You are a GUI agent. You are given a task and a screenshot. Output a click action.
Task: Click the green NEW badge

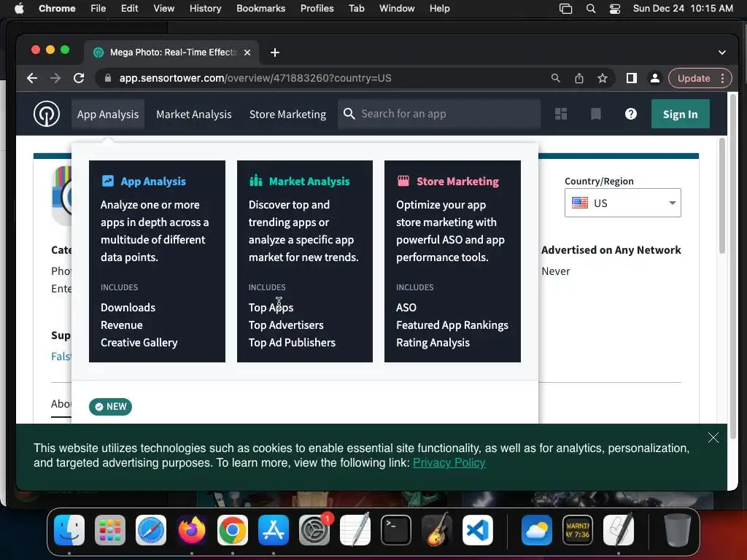click(x=110, y=407)
